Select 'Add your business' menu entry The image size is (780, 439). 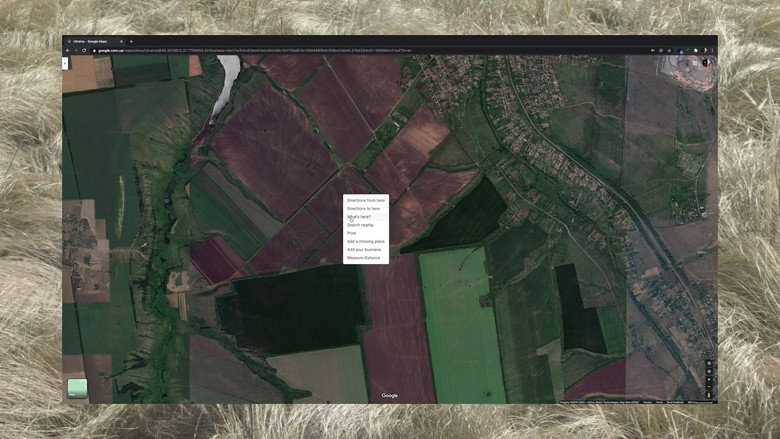[366, 250]
